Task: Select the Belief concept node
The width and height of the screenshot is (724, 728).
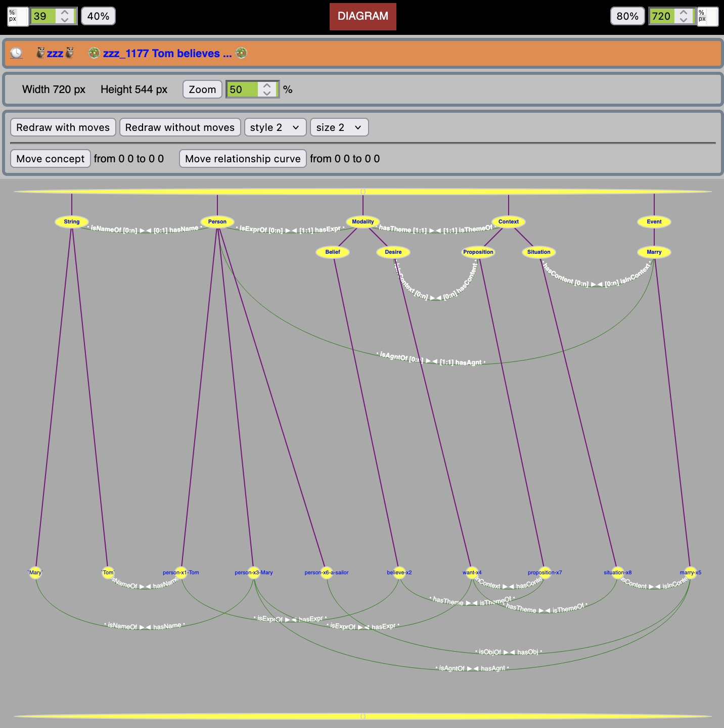Action: tap(333, 252)
